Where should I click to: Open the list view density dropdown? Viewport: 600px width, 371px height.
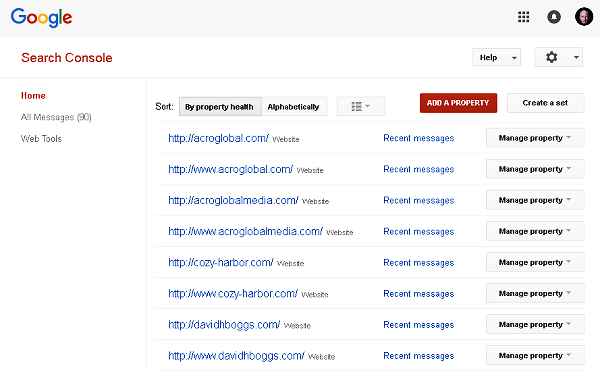click(x=361, y=106)
